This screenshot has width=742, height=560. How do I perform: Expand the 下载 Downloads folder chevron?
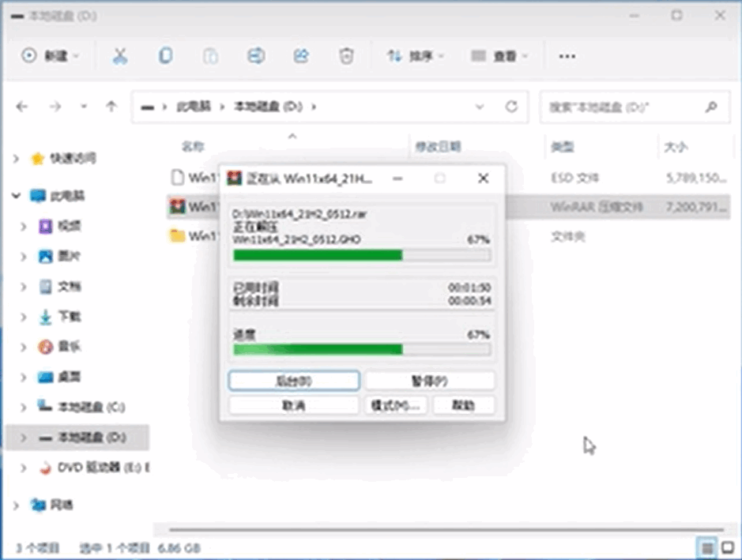tap(23, 317)
